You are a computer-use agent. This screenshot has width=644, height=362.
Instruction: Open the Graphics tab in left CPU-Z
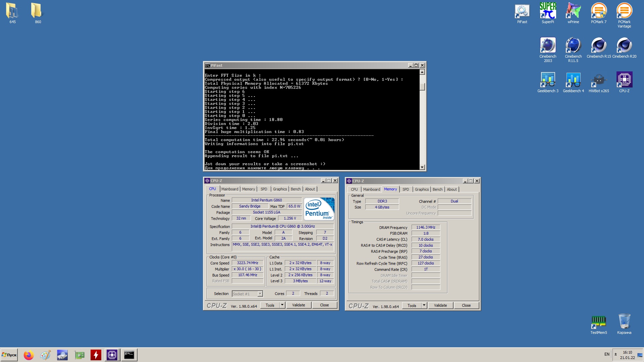tap(280, 189)
